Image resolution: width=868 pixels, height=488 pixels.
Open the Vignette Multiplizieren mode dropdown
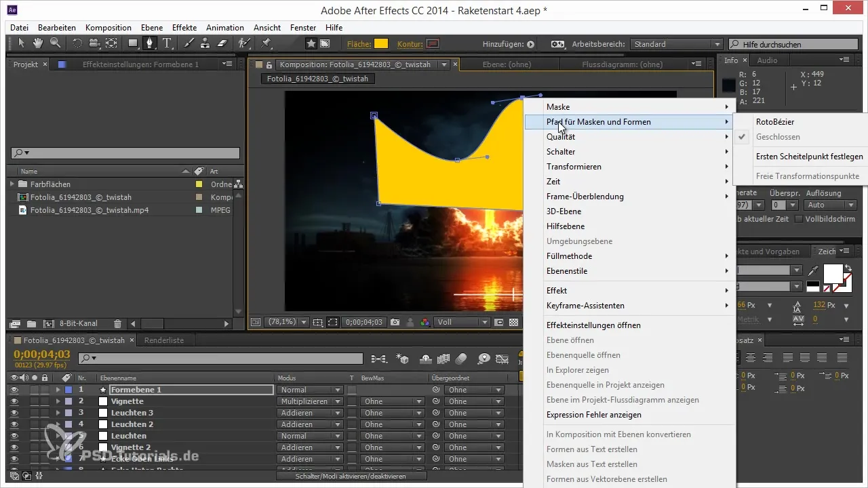point(311,401)
